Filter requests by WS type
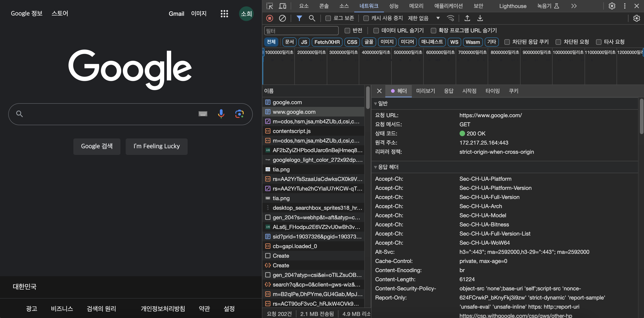The height and width of the screenshot is (318, 644). 454,42
